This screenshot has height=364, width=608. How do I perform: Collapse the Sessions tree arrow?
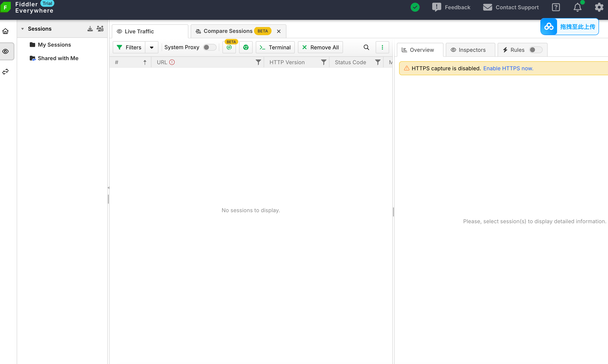[x=22, y=29]
